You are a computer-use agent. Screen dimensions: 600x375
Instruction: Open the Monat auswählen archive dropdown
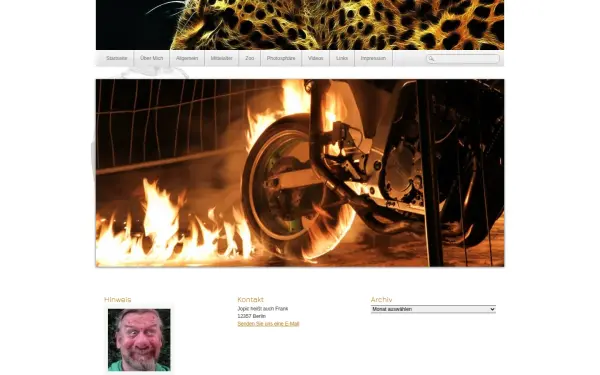pyautogui.click(x=433, y=309)
